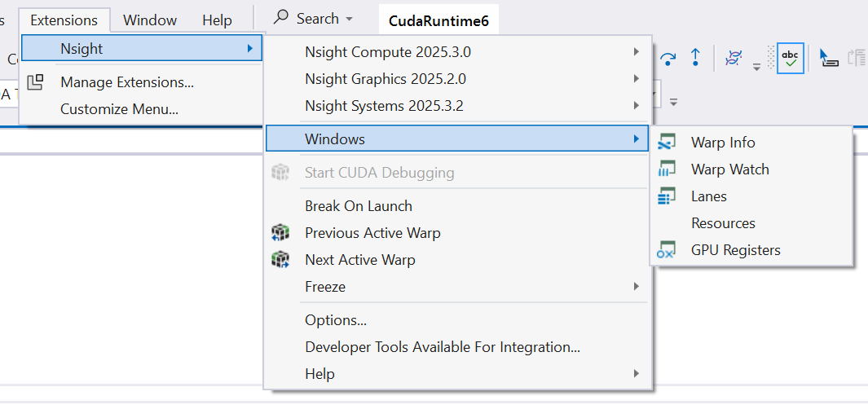Click the Nsight submenu arrow
Viewport: 868px width, 418px height.
click(x=250, y=49)
